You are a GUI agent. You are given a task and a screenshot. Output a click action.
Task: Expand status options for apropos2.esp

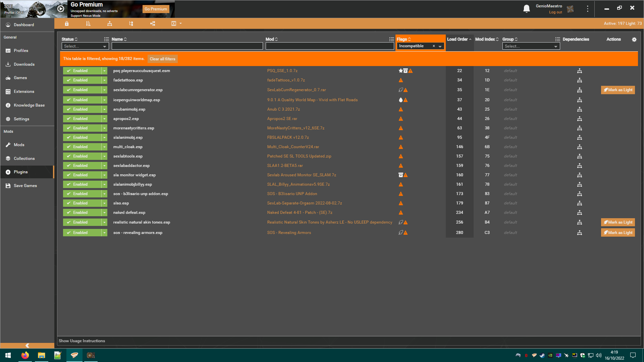(104, 119)
